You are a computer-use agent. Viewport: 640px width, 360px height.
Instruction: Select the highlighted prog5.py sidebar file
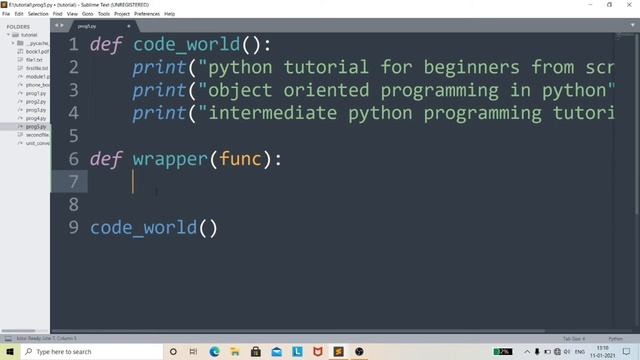click(36, 127)
